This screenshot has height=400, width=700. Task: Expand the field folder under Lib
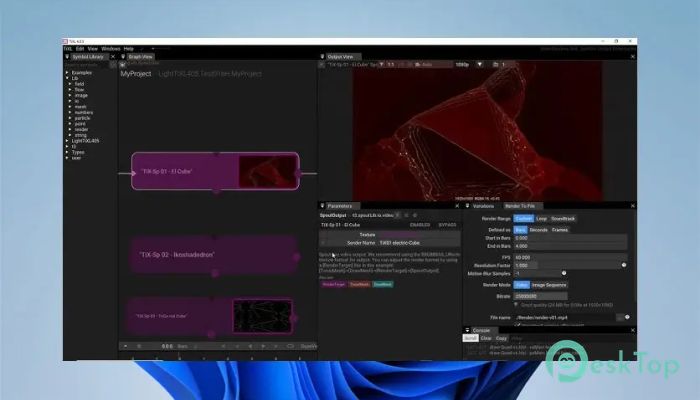(x=70, y=84)
